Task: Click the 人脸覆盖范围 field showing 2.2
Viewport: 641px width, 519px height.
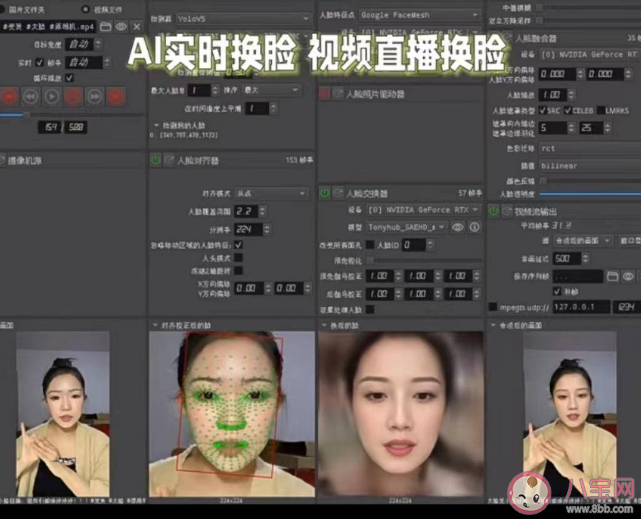Action: [x=247, y=211]
